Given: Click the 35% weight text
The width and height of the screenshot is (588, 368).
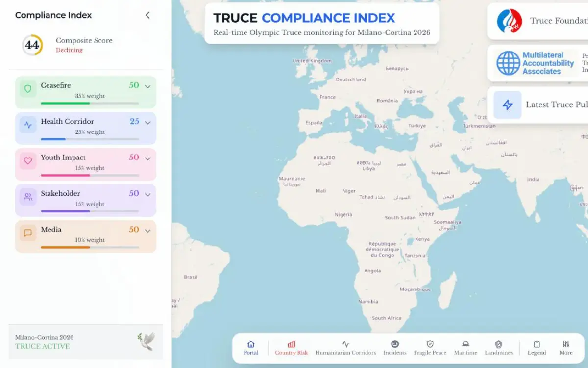Looking at the screenshot, I should (90, 96).
